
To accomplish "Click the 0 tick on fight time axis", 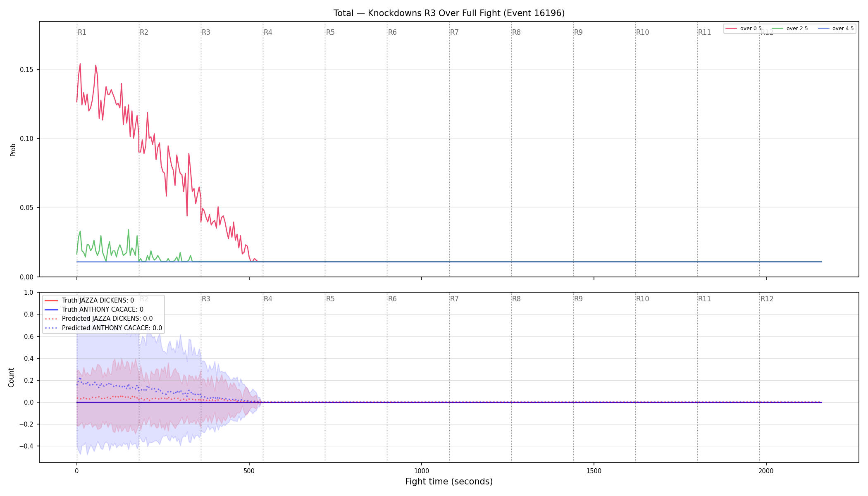I will click(77, 471).
